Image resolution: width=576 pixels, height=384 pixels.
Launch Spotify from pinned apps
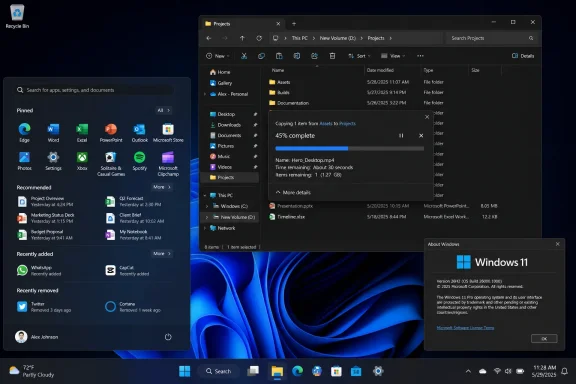[140, 161]
